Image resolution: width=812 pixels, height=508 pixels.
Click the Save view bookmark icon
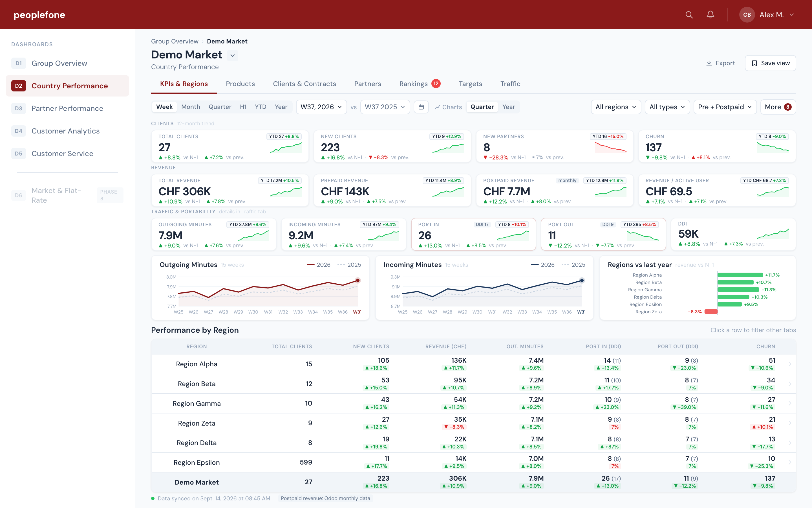pyautogui.click(x=754, y=63)
